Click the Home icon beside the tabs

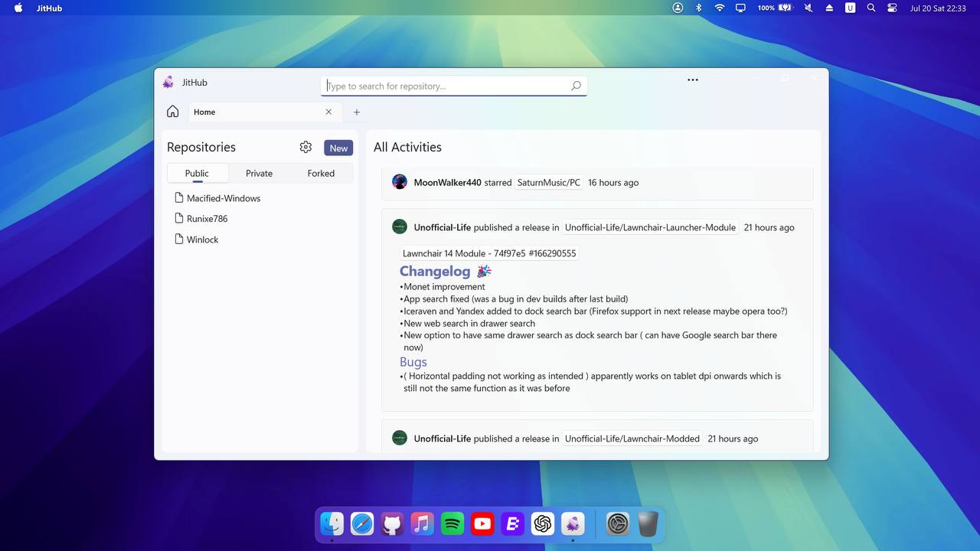173,112
